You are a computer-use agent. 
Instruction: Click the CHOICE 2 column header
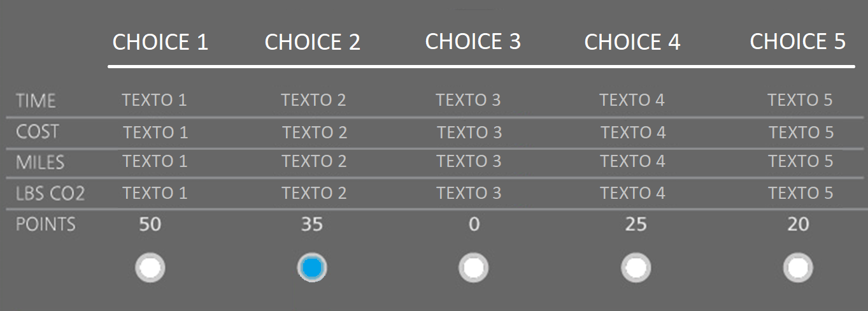[x=313, y=42]
